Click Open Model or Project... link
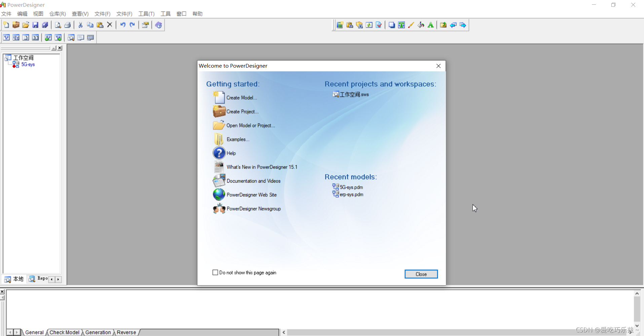Screen dimensions: 644x336 [x=251, y=125]
